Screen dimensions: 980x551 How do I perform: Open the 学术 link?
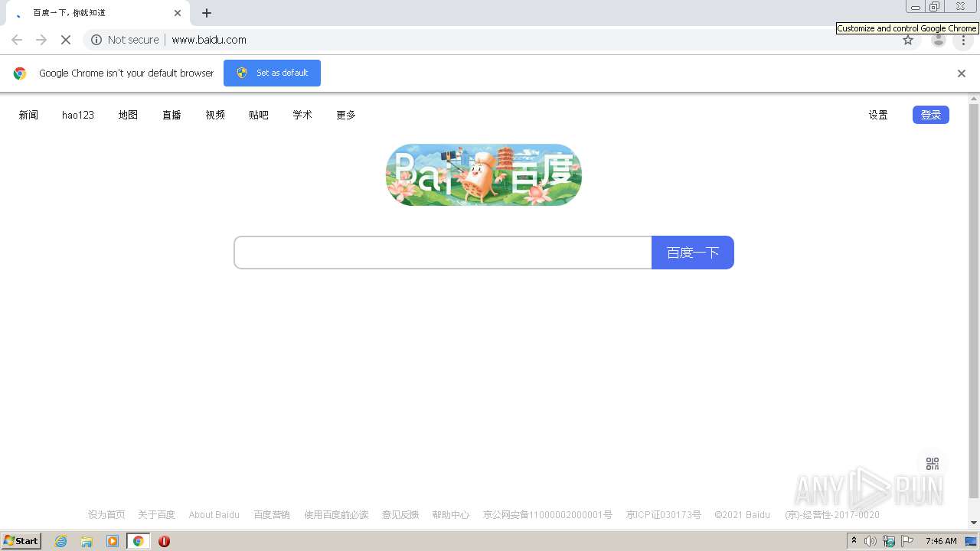pos(302,115)
